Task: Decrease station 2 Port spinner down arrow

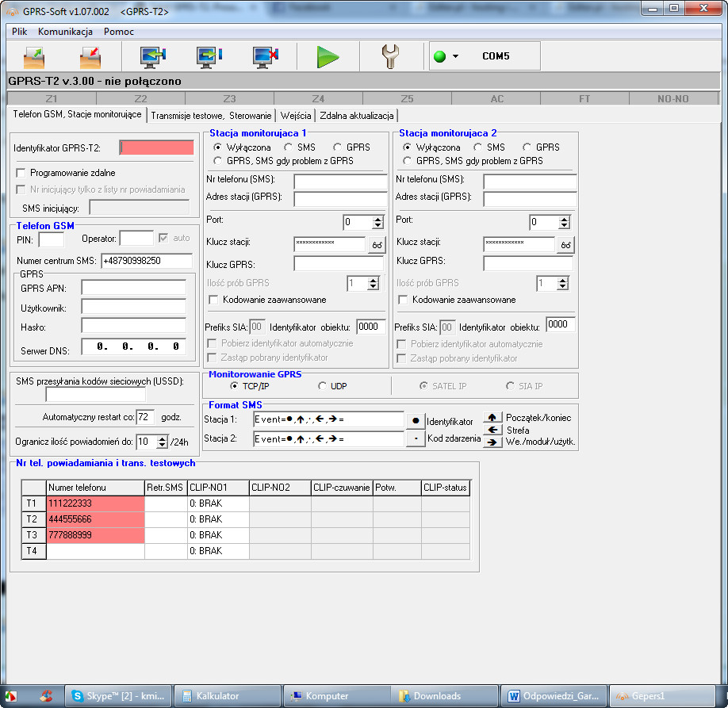Action: (x=564, y=226)
